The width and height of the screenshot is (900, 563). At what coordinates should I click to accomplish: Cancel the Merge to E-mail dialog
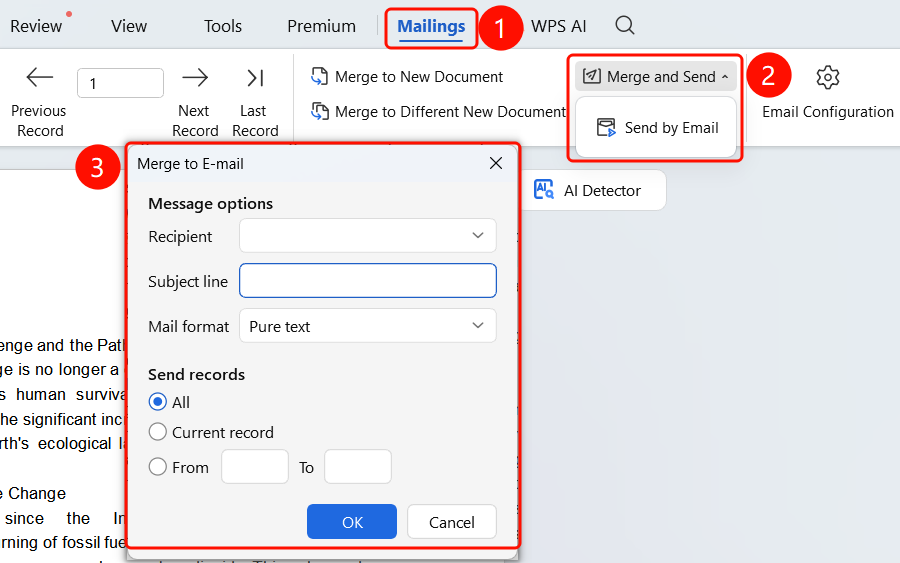452,522
